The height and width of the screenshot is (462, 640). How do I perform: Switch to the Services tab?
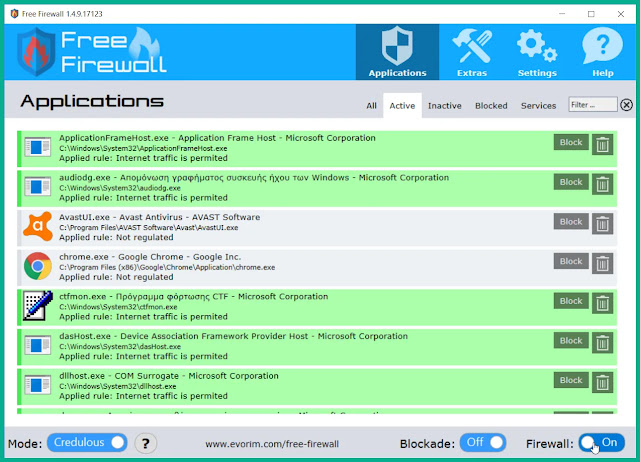point(538,106)
